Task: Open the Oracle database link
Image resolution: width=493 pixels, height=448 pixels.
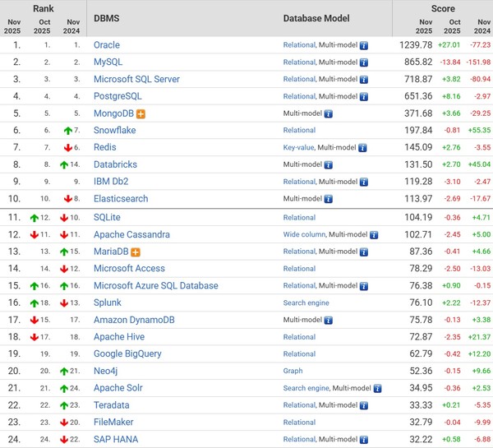Action: [x=107, y=45]
